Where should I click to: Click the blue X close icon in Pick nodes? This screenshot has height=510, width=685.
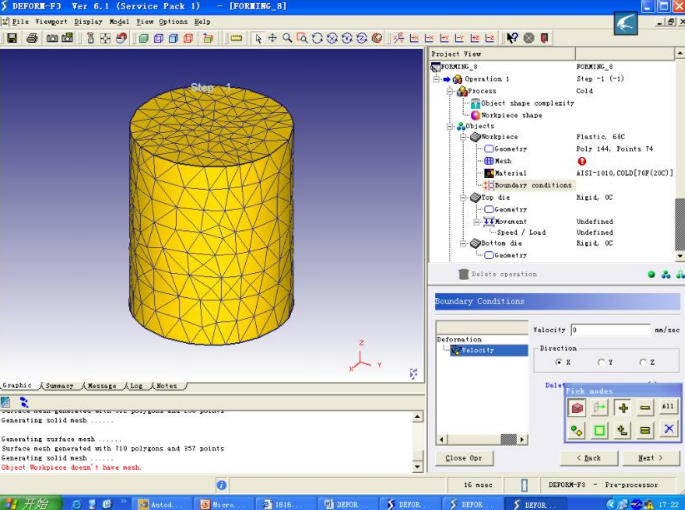[x=668, y=429]
